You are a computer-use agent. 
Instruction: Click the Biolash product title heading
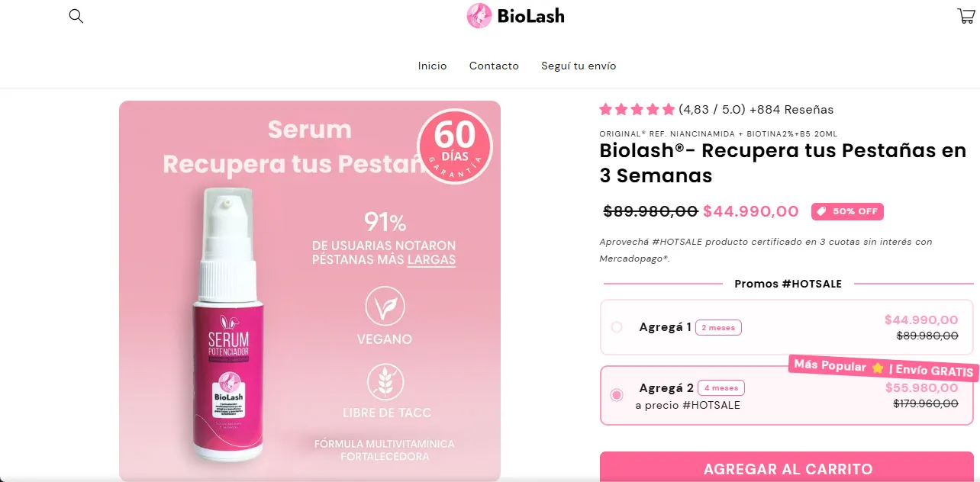tap(782, 162)
